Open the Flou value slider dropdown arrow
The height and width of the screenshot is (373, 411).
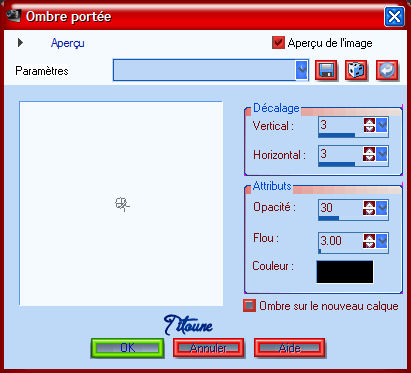(x=382, y=241)
